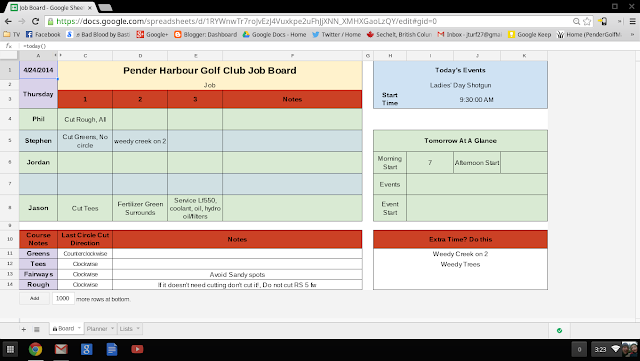Open the Twitter / Home bookmark
The width and height of the screenshot is (640, 361).
(336, 34)
